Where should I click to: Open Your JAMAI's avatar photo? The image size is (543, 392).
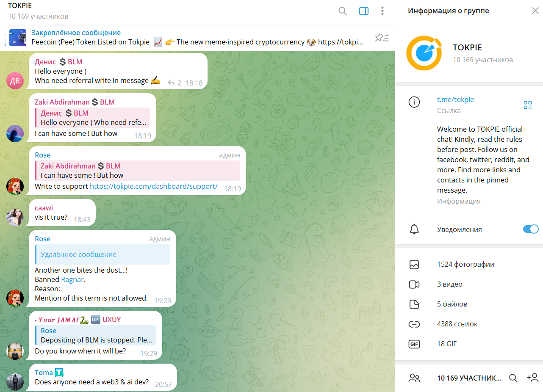tap(15, 351)
